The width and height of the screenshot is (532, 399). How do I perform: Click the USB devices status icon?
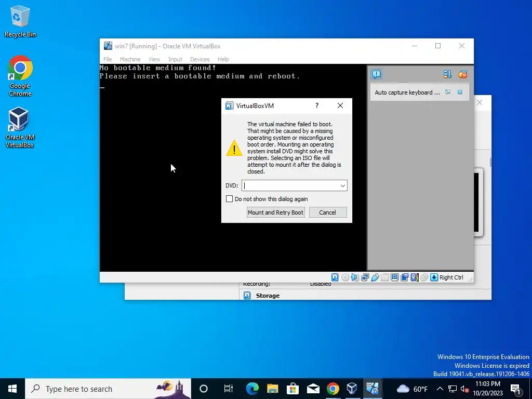click(375, 277)
